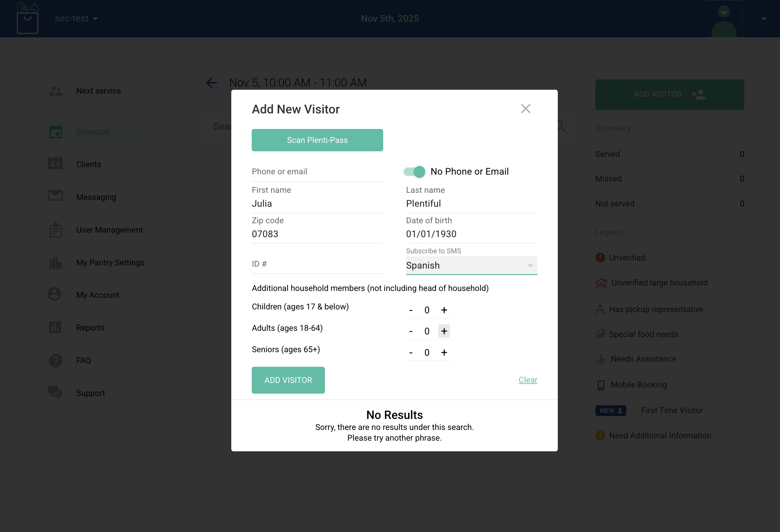
Task: Click the Clear link
Action: [528, 380]
